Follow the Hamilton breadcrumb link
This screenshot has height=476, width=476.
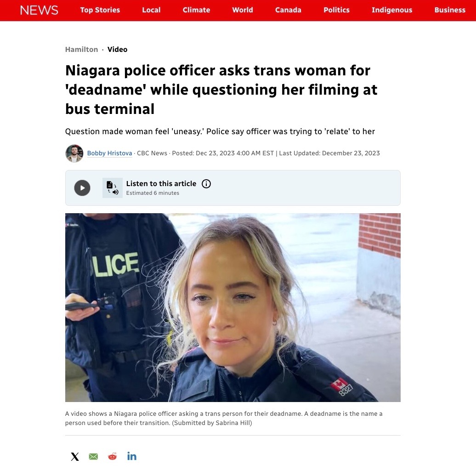(x=82, y=50)
